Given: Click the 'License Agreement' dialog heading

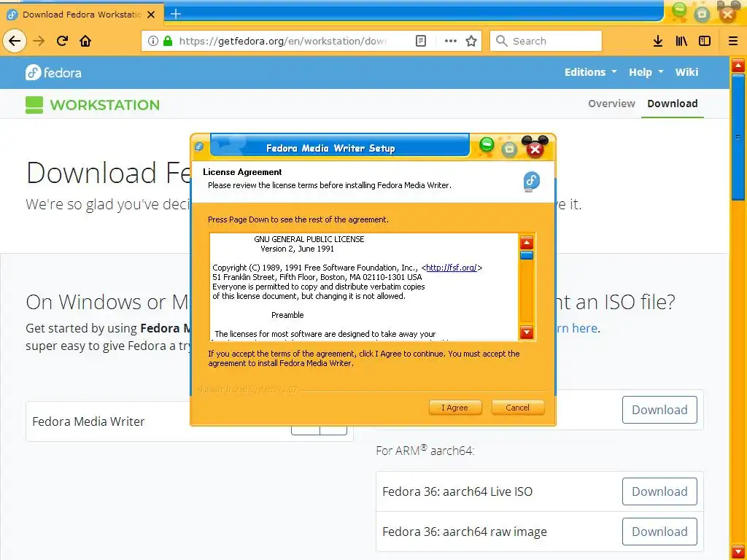Looking at the screenshot, I should [x=242, y=172].
